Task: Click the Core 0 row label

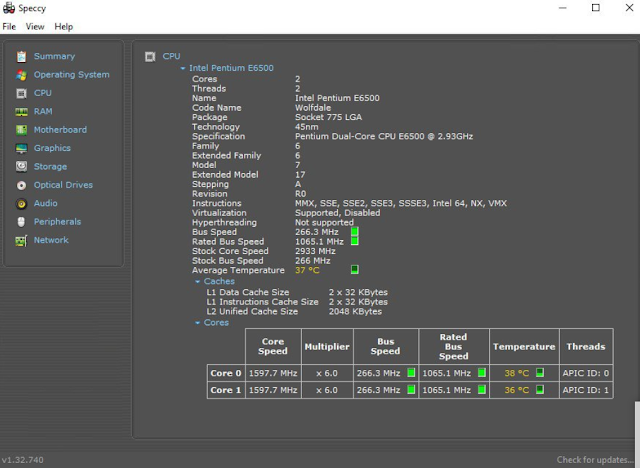Action: coord(226,373)
